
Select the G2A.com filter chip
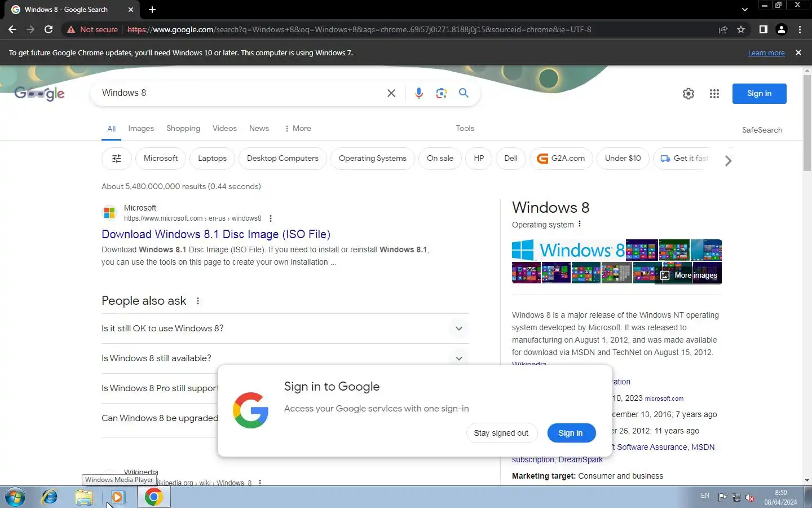561,159
